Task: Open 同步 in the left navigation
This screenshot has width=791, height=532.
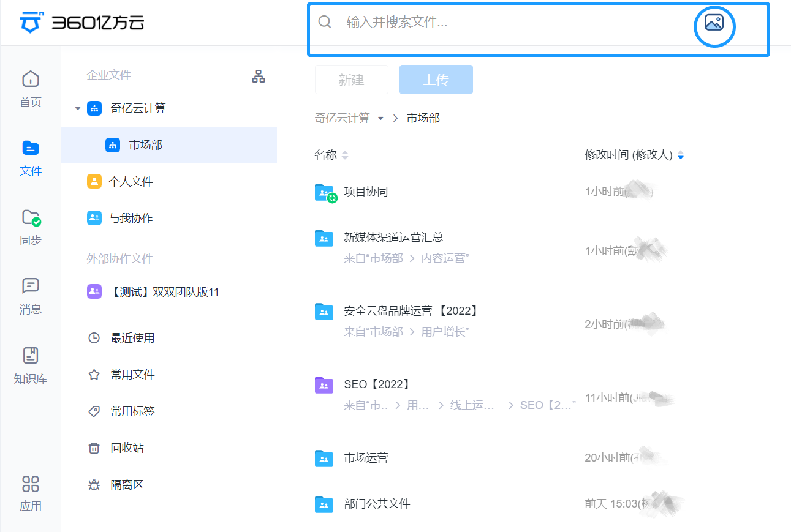Action: click(x=30, y=228)
